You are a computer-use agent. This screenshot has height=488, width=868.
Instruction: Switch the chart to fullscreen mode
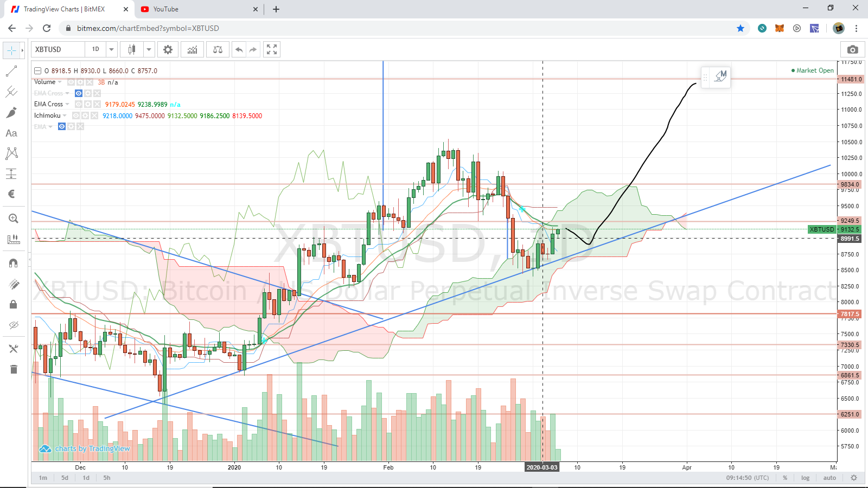click(272, 49)
